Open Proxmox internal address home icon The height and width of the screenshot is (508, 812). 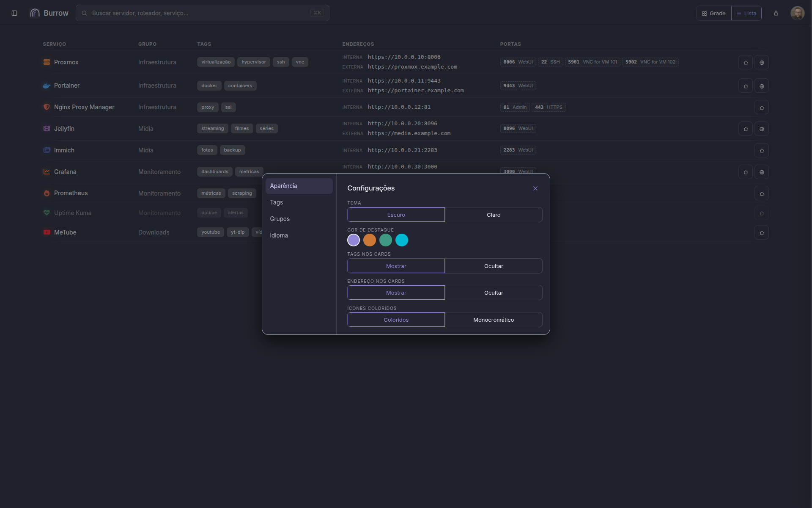pyautogui.click(x=746, y=62)
